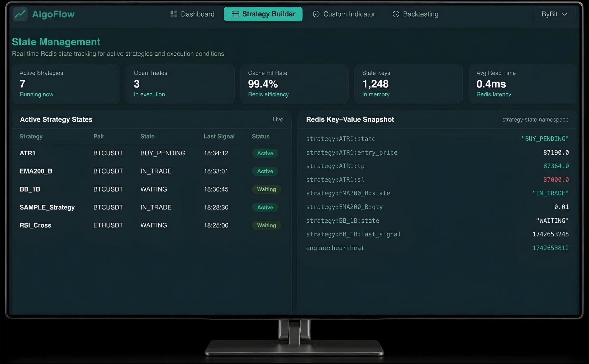Click the strategy-state namespace label
The width and height of the screenshot is (589, 364).
click(535, 119)
